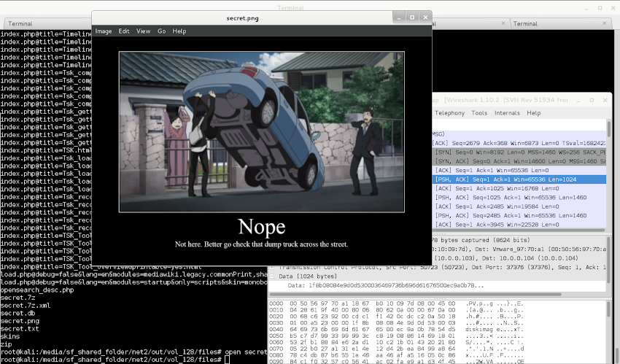Expand the Transmission Control Protocol node
This screenshot has height=364, width=620.
click(x=271, y=268)
